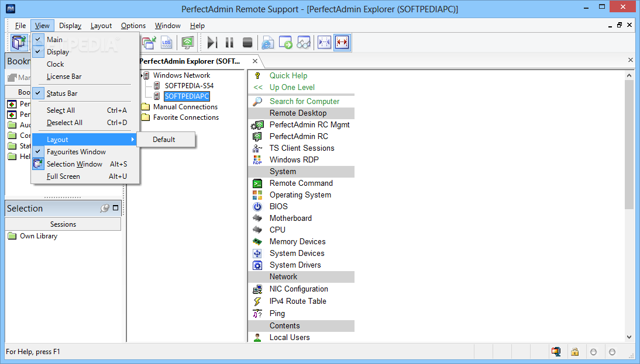Select Favorite Connections folder
This screenshot has height=364, width=640.
[185, 117]
